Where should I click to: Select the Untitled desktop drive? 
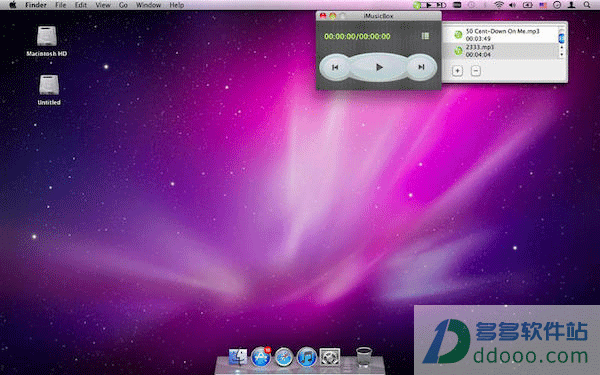pos(49,90)
